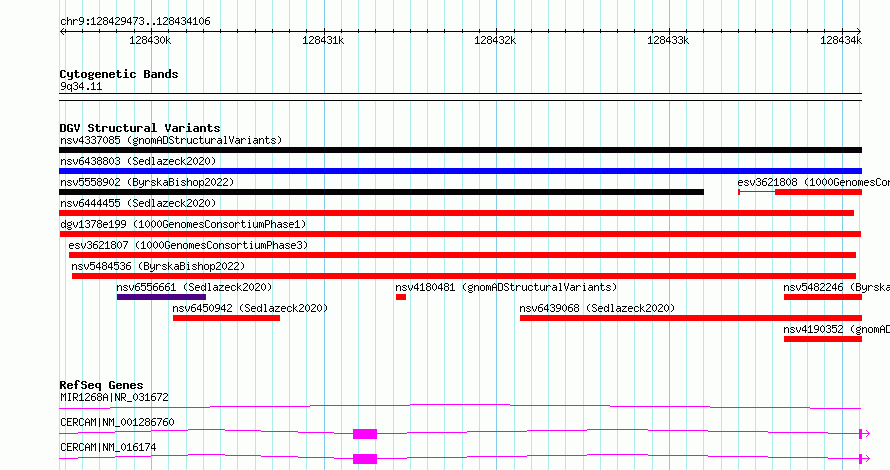Click the magenta exon block of CERCAM NM_016174
890x470 pixels.
click(365, 459)
